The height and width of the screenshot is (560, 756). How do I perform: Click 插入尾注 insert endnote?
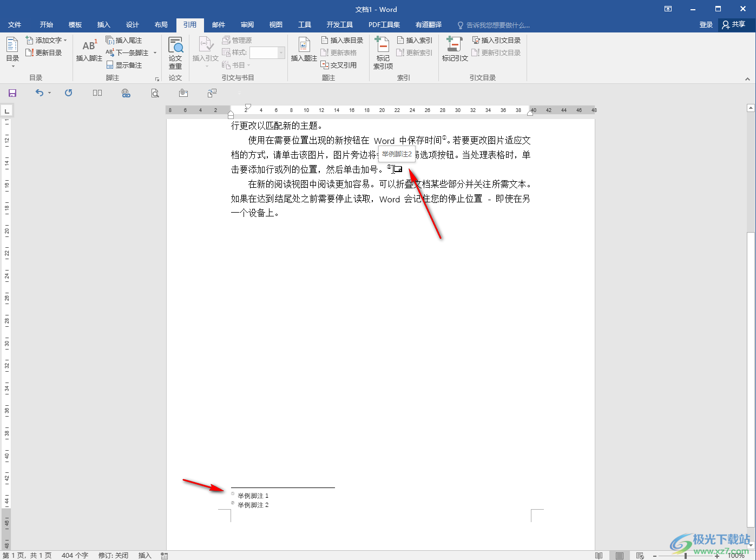(x=124, y=40)
